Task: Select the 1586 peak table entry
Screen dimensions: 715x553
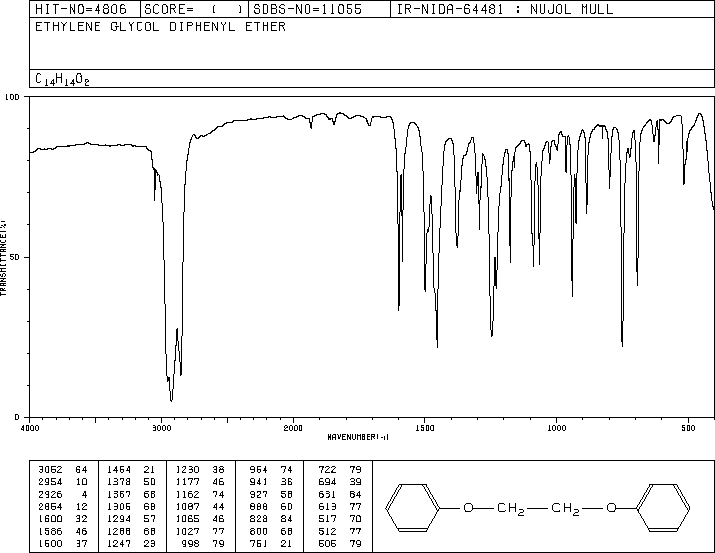Action: [63, 531]
